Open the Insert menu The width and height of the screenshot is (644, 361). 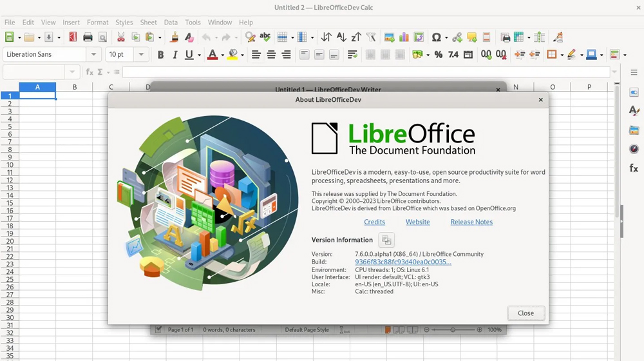71,22
